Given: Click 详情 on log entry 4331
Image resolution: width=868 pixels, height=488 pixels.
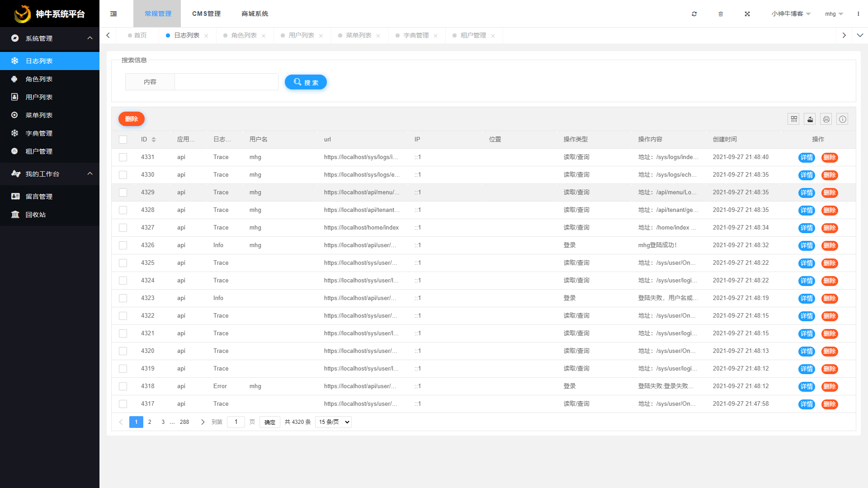Looking at the screenshot, I should click(807, 157).
